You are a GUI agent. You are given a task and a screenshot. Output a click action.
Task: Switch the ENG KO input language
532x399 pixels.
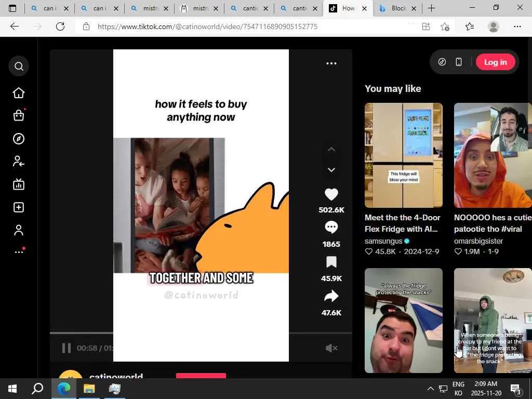(458, 389)
